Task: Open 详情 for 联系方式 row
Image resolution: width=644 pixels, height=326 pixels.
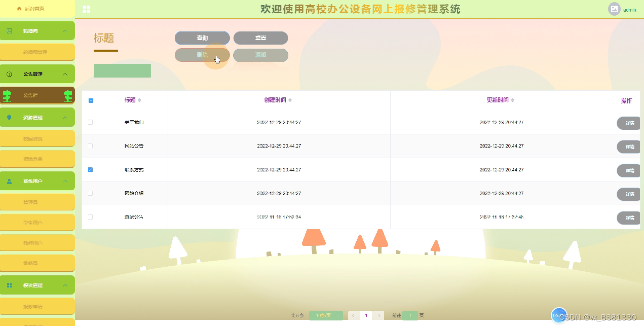Action: (x=629, y=171)
